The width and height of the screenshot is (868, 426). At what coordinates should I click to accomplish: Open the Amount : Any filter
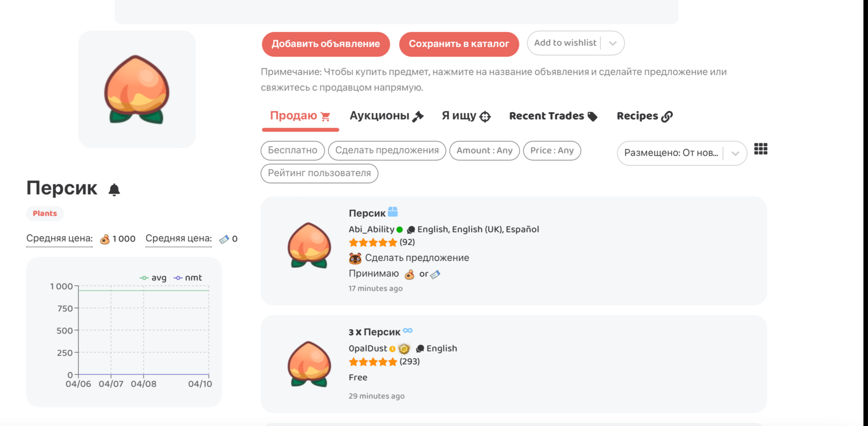click(485, 150)
